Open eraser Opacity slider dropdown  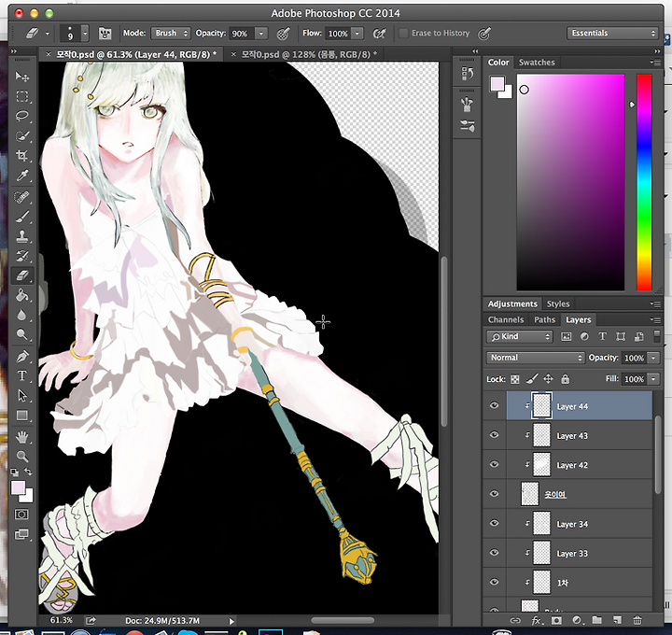click(261, 34)
